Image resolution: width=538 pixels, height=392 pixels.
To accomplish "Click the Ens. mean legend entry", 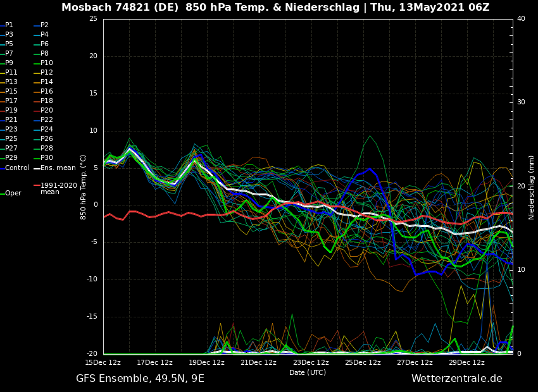I will point(58,168).
